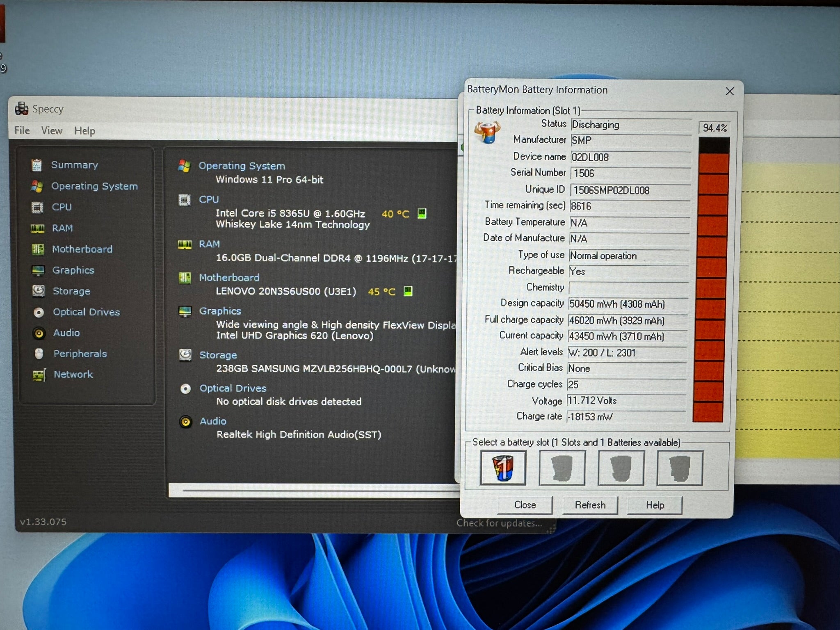This screenshot has width=840, height=630.
Task: Click the monitor icon beside Graphics summary heading
Action: tap(185, 311)
